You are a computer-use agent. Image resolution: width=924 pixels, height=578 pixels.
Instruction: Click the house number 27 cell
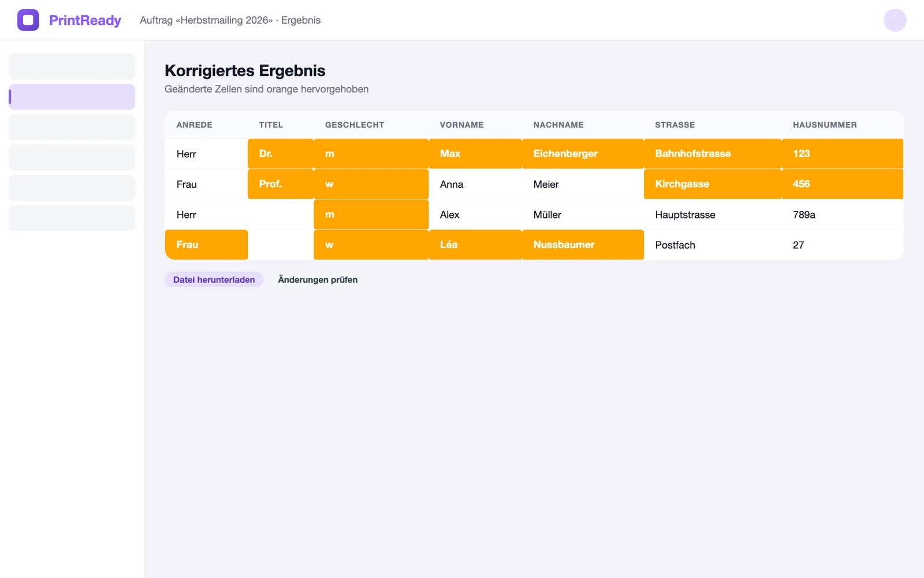(843, 245)
